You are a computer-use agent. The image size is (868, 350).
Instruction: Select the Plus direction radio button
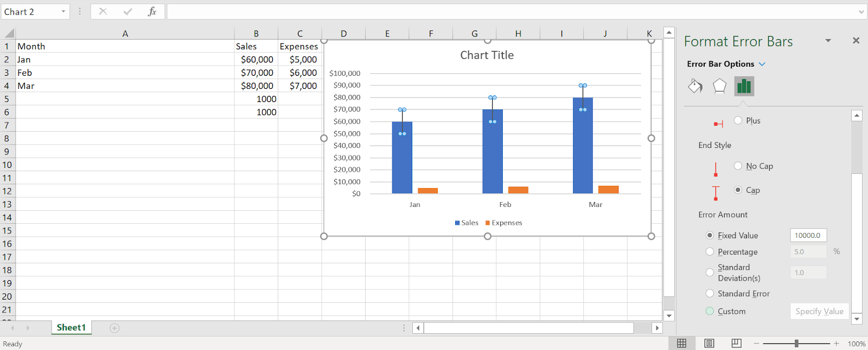tap(738, 120)
